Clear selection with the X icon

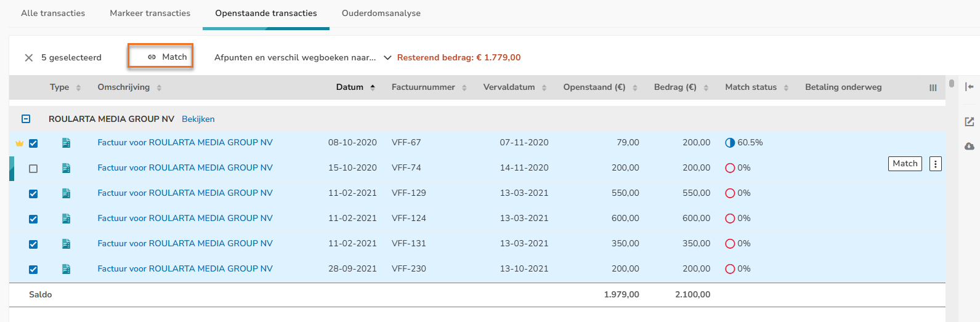(x=28, y=58)
